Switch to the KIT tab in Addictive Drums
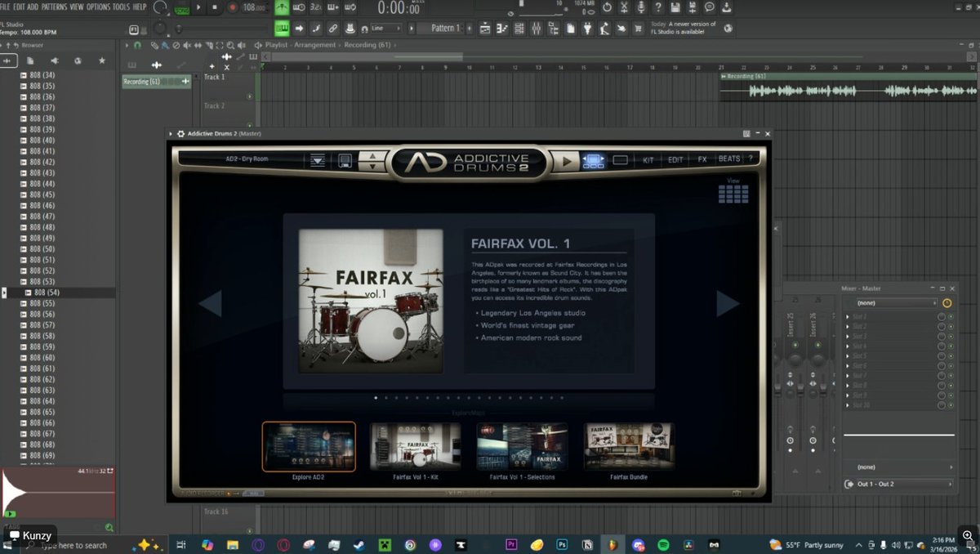 [648, 159]
